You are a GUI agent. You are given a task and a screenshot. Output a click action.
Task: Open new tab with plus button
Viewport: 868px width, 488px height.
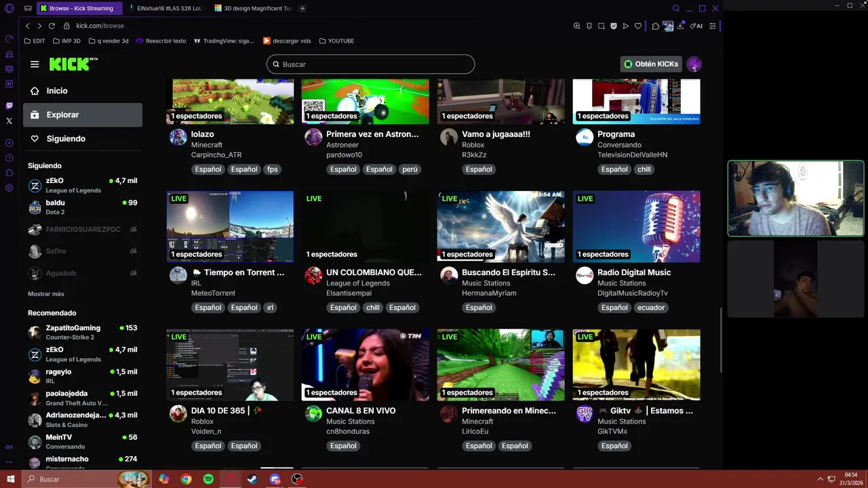pos(302,8)
